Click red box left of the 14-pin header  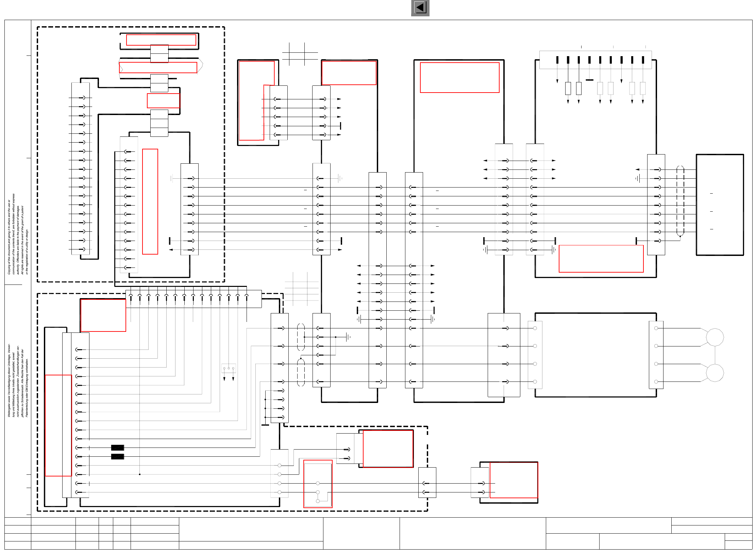point(103,315)
